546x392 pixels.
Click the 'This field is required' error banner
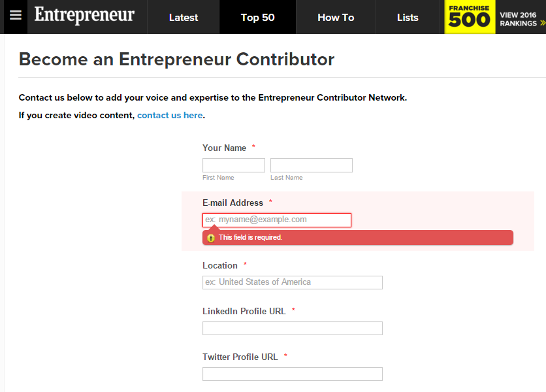tap(358, 238)
